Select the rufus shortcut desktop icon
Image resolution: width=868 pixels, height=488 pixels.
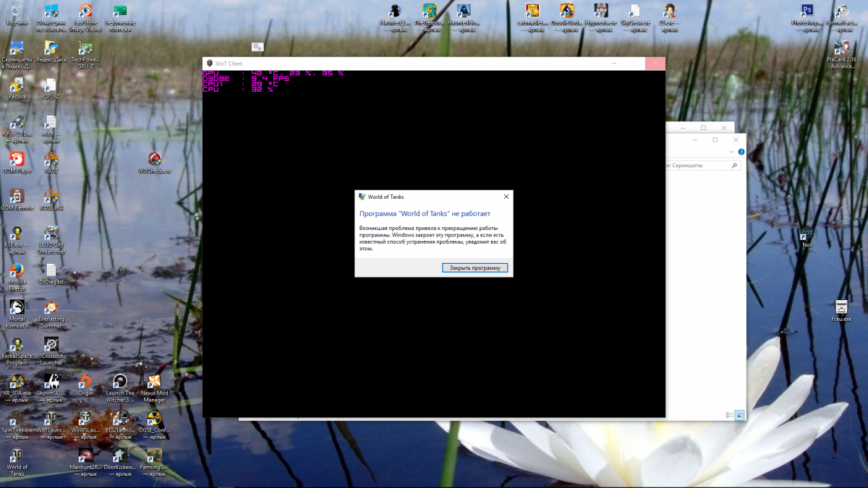[17, 129]
